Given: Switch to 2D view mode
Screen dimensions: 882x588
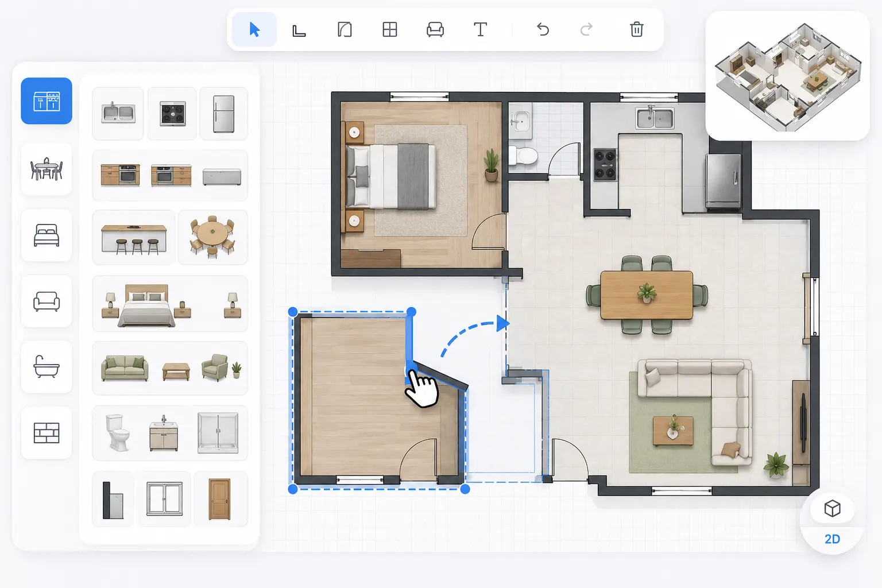Looking at the screenshot, I should pos(832,539).
